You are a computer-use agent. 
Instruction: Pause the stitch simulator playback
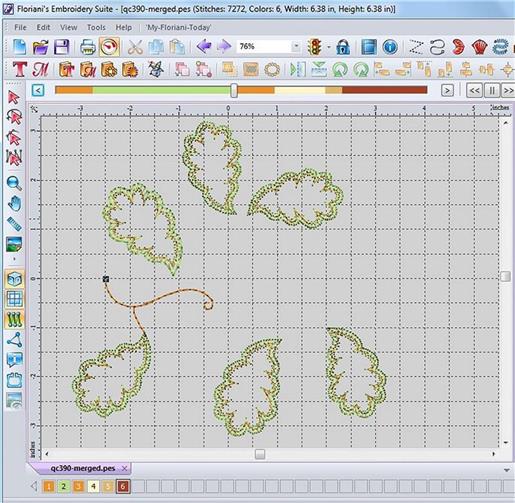pyautogui.click(x=492, y=90)
